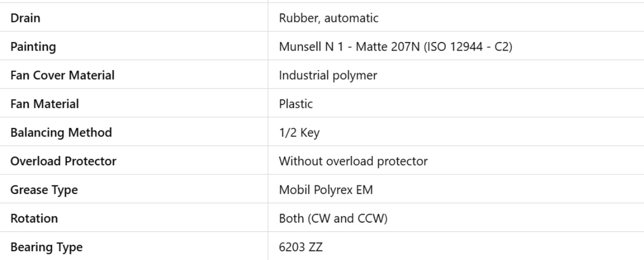The height and width of the screenshot is (260, 644).
Task: Click the 'ISO 12944 - C2' text
Action: click(468, 47)
